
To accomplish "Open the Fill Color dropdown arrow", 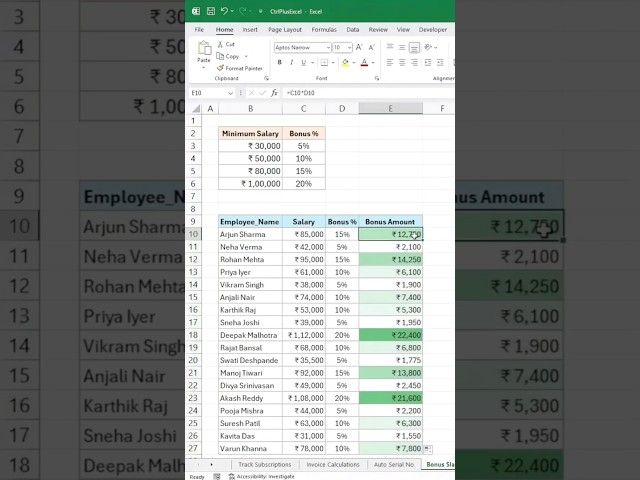I will coord(354,62).
